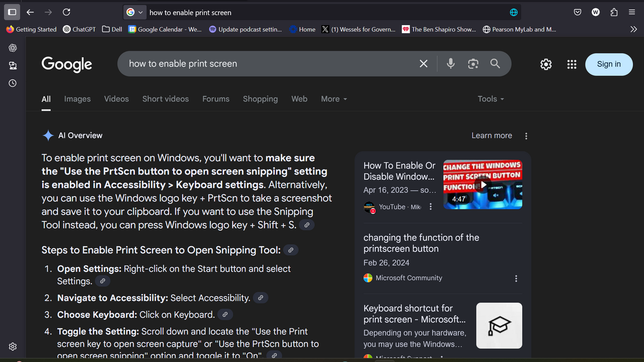This screenshot has height=362, width=644.
Task: Click the graduation cap thumbnail
Action: click(499, 326)
